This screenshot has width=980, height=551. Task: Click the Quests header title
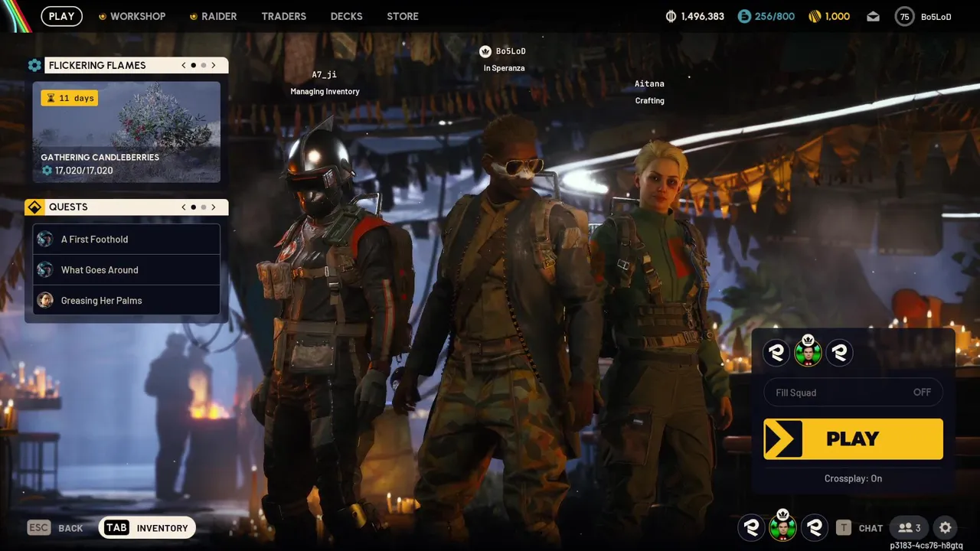[68, 207]
